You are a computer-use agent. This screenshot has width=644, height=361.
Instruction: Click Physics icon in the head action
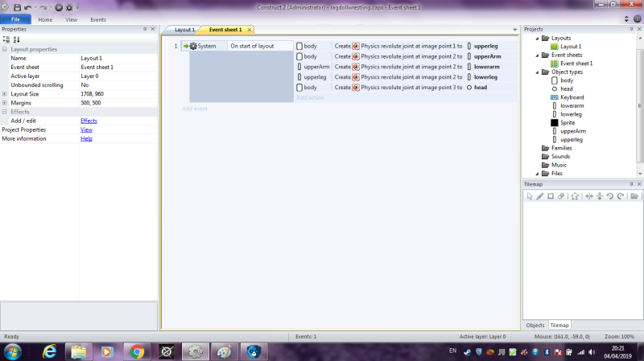click(356, 88)
